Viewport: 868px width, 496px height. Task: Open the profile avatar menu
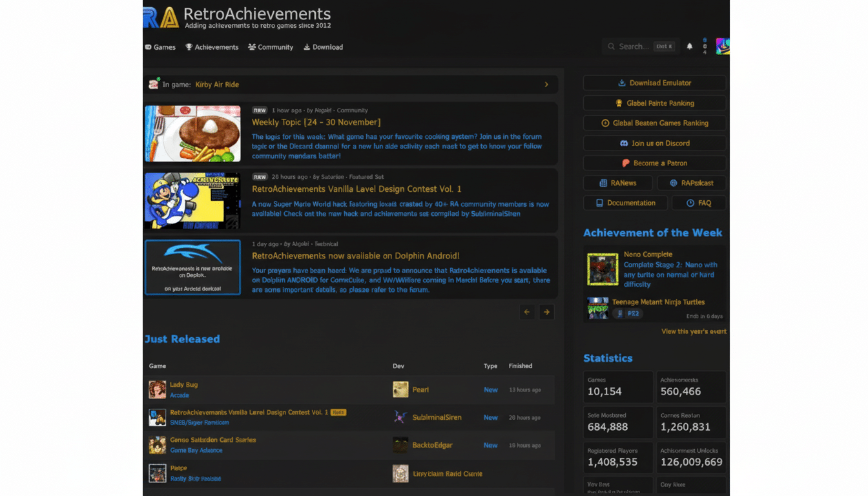tap(723, 46)
